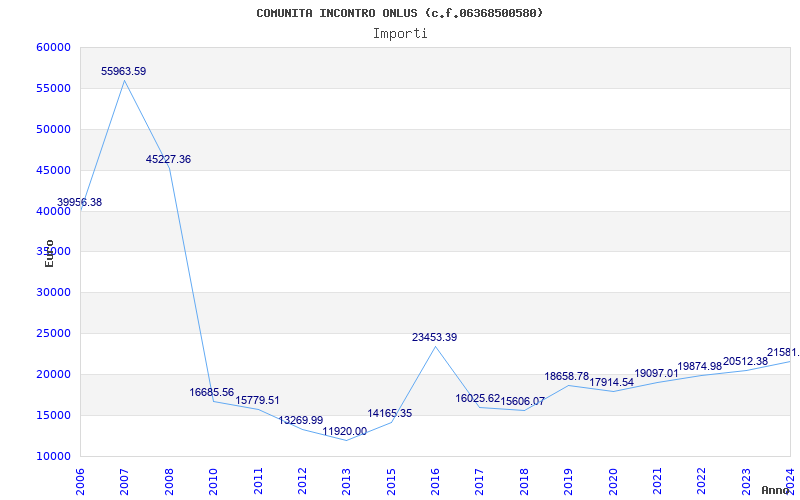The height and width of the screenshot is (500, 800).
Task: Select the 55963.59 data label
Action: 123,71
